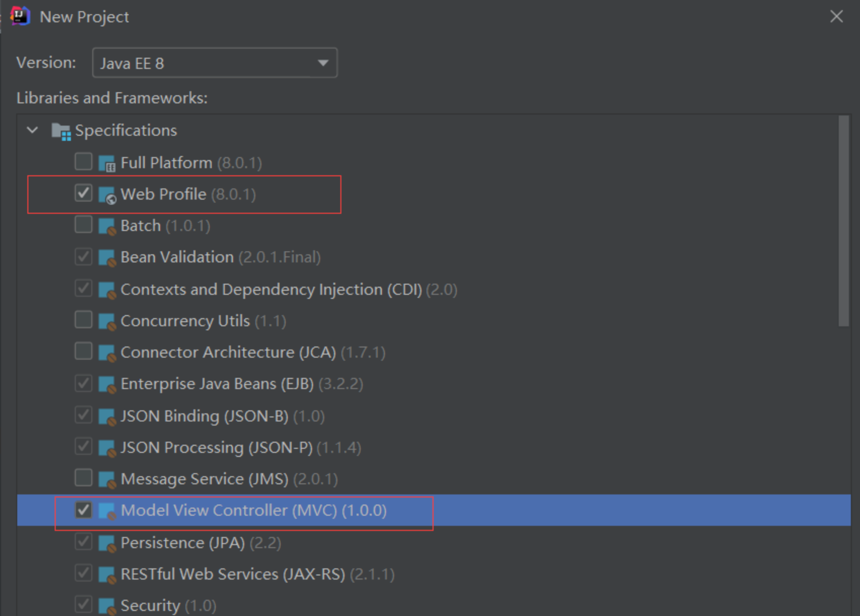860x616 pixels.
Task: Click the Full Platform library icon
Action: tap(107, 164)
